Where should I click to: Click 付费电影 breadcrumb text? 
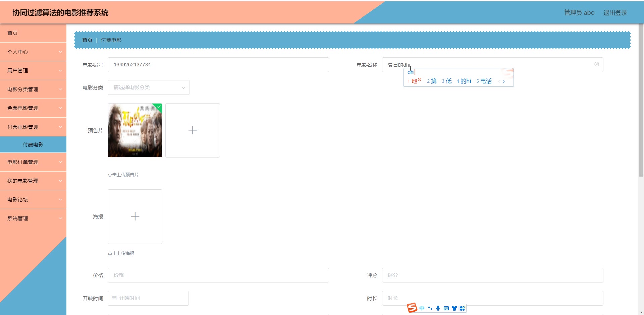tap(111, 40)
